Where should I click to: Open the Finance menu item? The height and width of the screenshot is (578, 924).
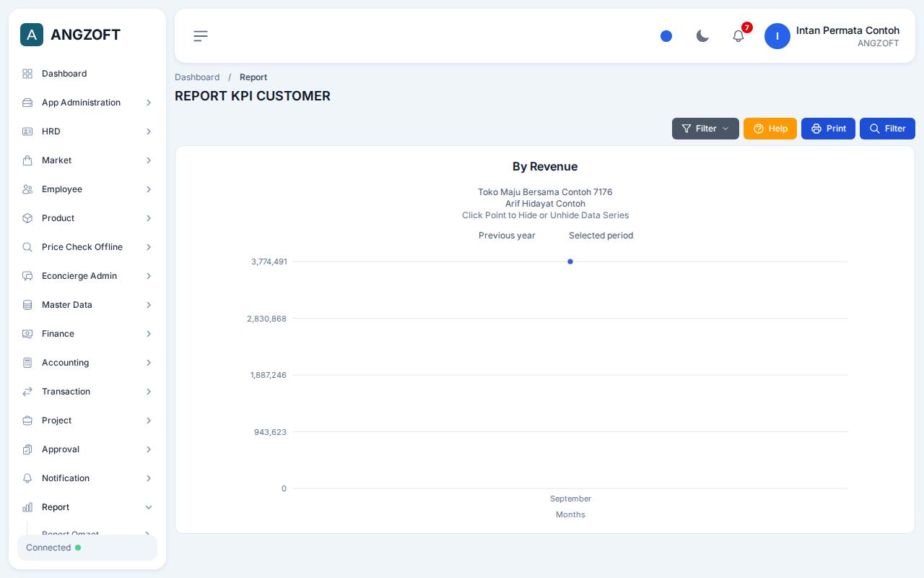point(87,334)
